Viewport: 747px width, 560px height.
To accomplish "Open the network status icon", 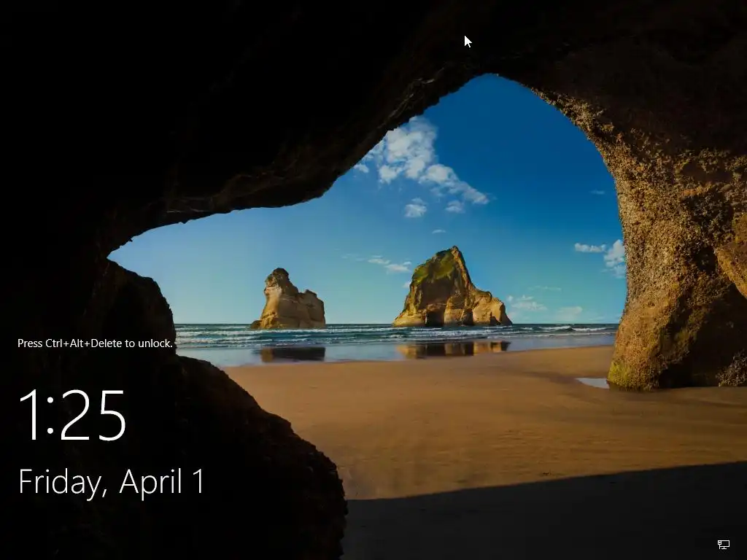I will click(x=723, y=544).
